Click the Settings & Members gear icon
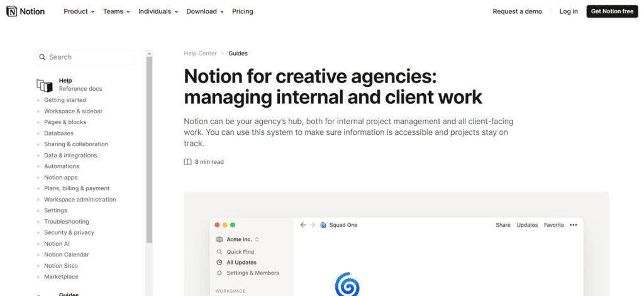 (x=219, y=273)
